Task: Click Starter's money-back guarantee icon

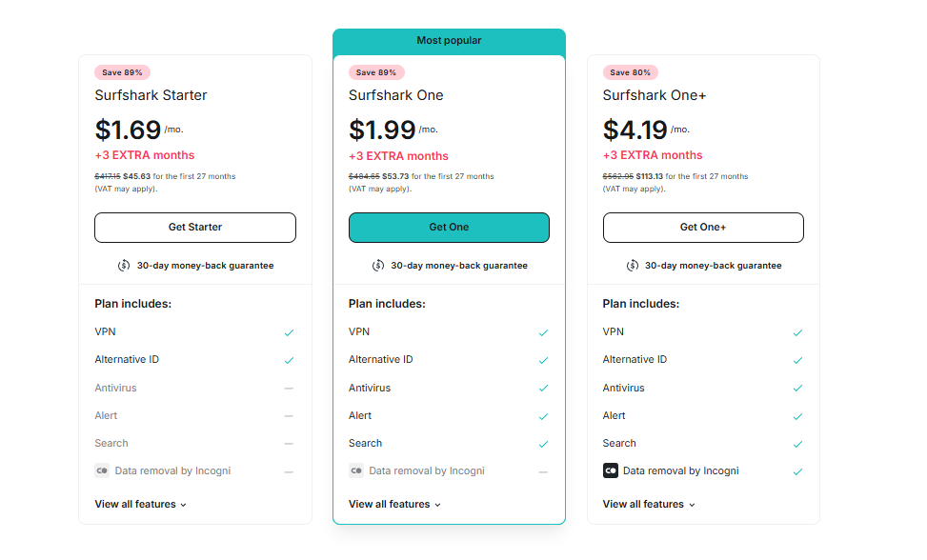Action: click(x=124, y=266)
